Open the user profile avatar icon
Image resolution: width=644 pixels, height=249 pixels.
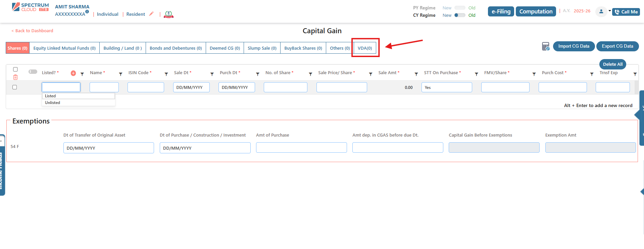click(x=601, y=11)
